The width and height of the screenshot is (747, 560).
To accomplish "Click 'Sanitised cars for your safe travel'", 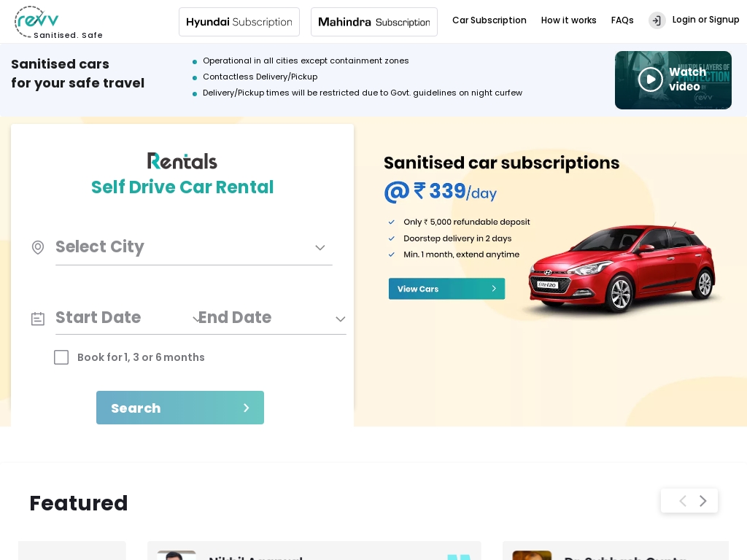I will 77,74.
